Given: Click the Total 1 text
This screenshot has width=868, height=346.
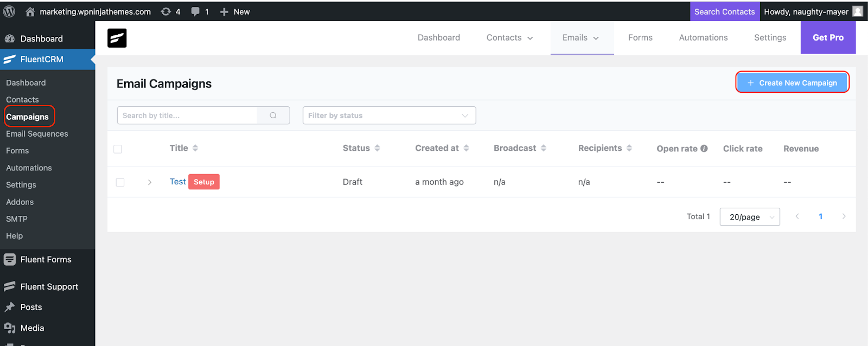Looking at the screenshot, I should click(x=698, y=216).
